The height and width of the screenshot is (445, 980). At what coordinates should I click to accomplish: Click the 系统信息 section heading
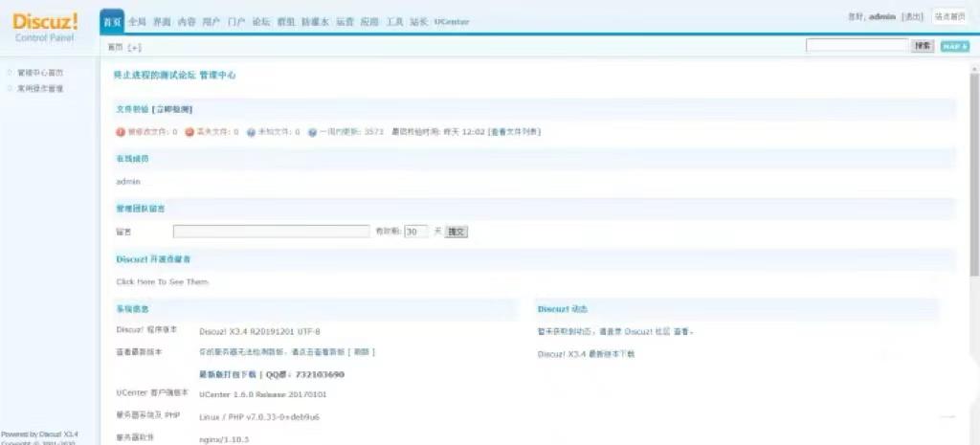click(x=132, y=309)
